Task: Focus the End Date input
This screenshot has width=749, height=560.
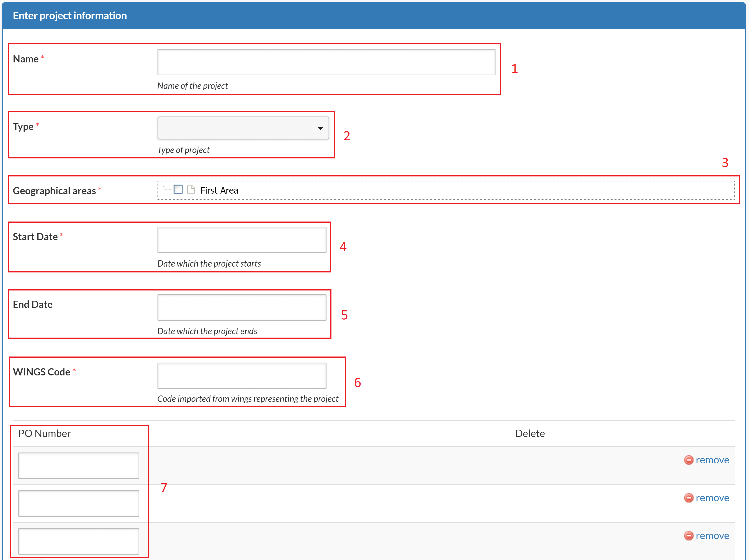Action: [242, 307]
